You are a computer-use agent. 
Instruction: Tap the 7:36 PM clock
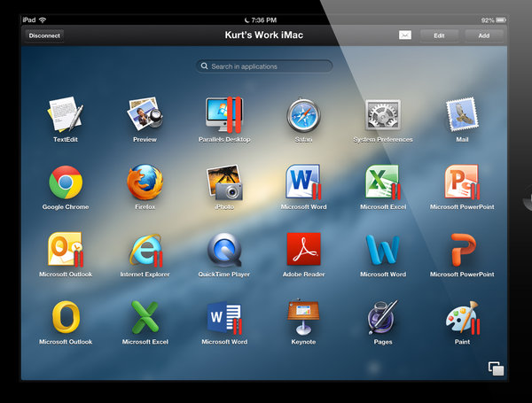(263, 20)
